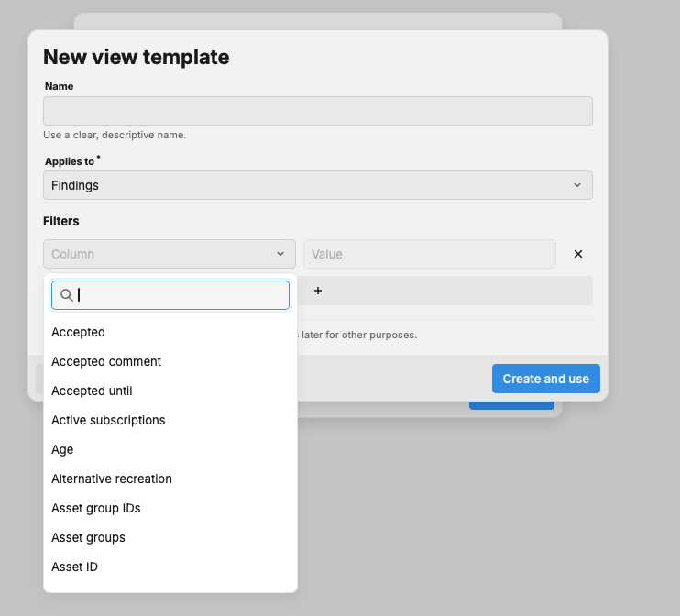Click the New view template heading

coord(137,57)
